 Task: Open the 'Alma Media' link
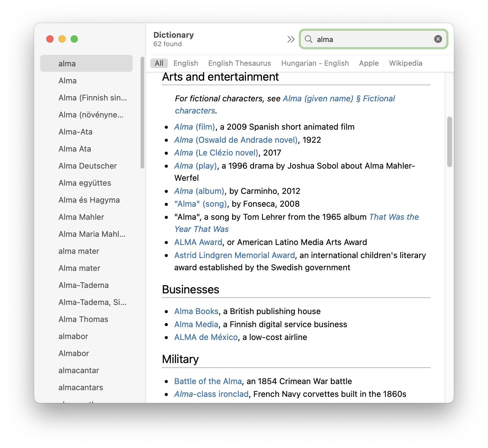click(196, 324)
